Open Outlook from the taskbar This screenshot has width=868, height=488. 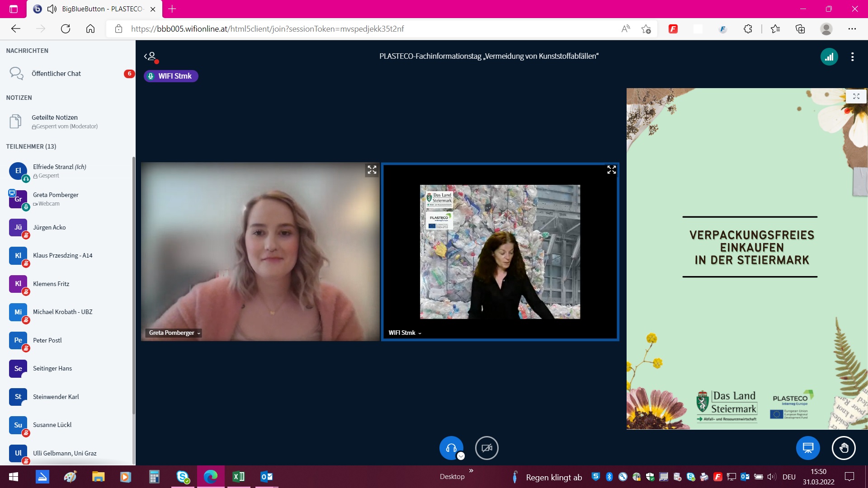266,477
